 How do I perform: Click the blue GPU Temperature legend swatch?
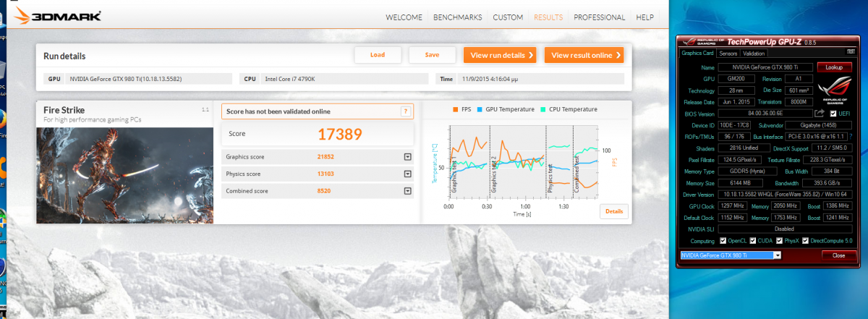[480, 110]
